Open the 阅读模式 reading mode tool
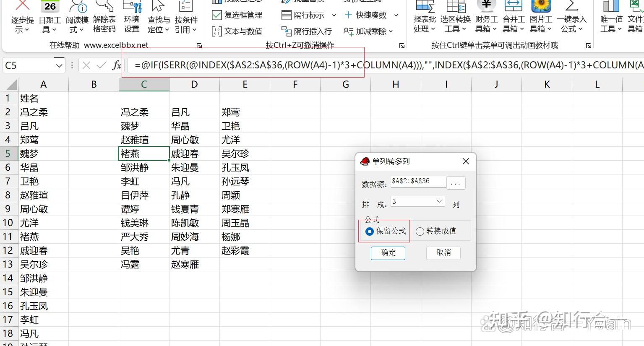644x346 pixels. click(77, 17)
